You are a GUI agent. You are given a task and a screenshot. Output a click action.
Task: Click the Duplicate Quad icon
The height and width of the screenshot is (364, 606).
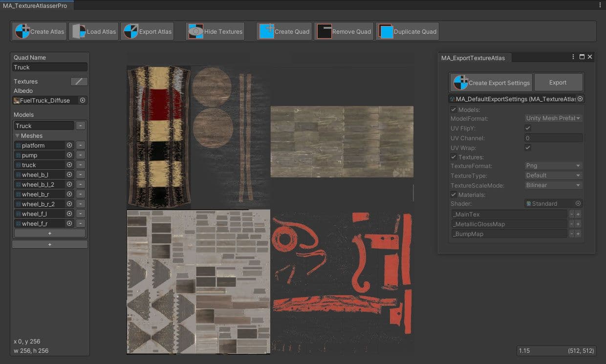(x=383, y=31)
